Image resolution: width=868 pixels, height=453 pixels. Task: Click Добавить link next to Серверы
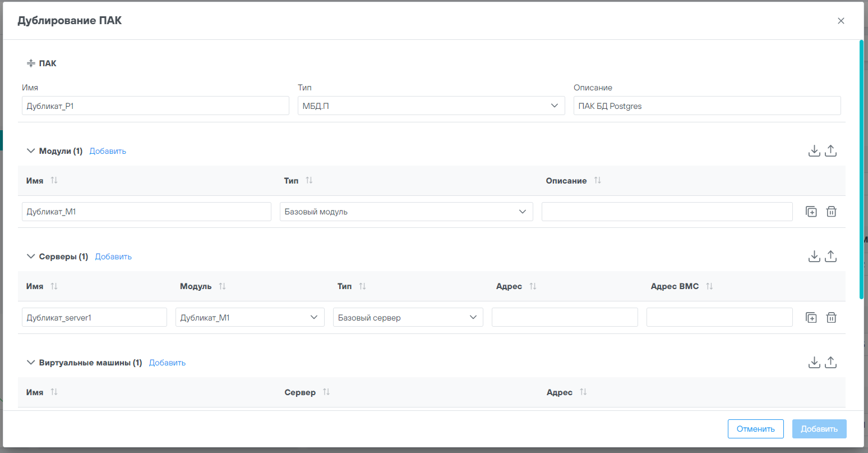[113, 257]
